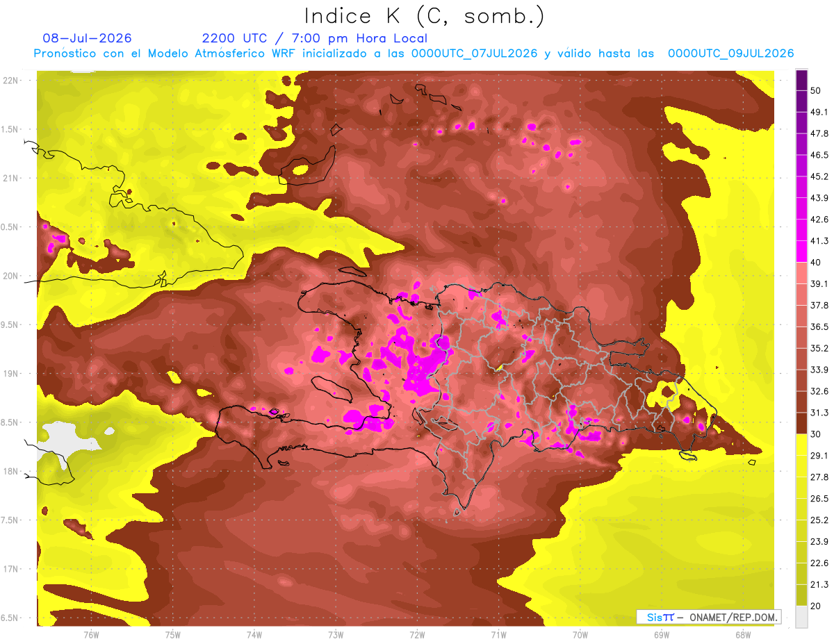The width and height of the screenshot is (834, 644).
Task: Click the colorbar value '27.8'
Action: (x=819, y=477)
